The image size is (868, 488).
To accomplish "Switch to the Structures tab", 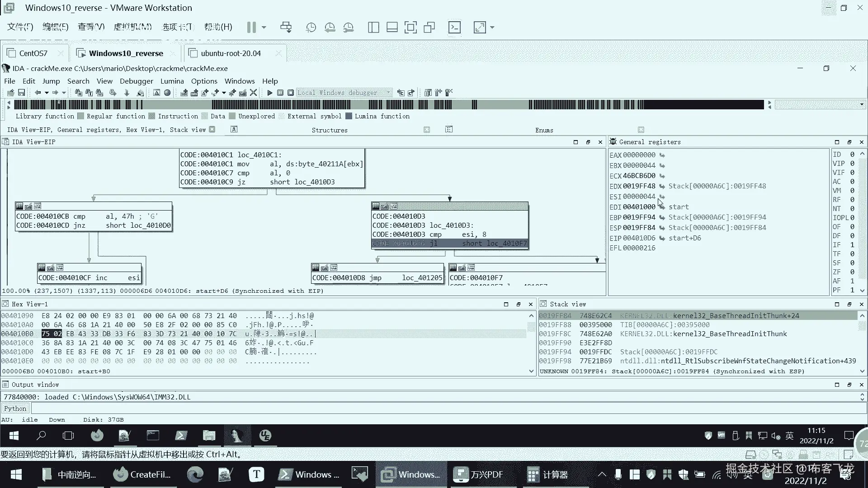I will click(x=330, y=130).
